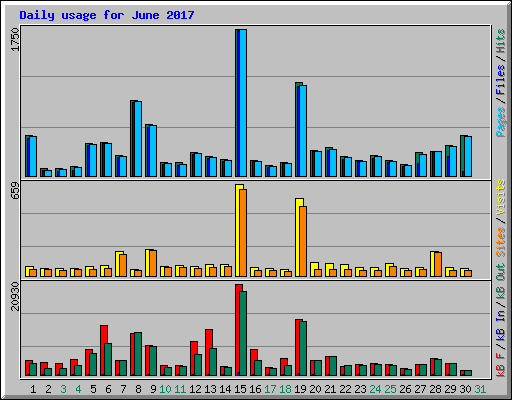Click day label 29 on the x-axis
512x400 pixels.
[x=450, y=389]
